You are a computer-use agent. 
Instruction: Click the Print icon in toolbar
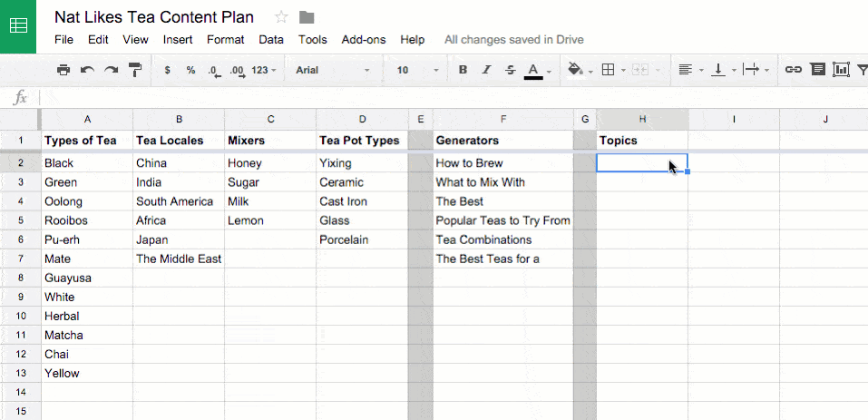point(63,70)
